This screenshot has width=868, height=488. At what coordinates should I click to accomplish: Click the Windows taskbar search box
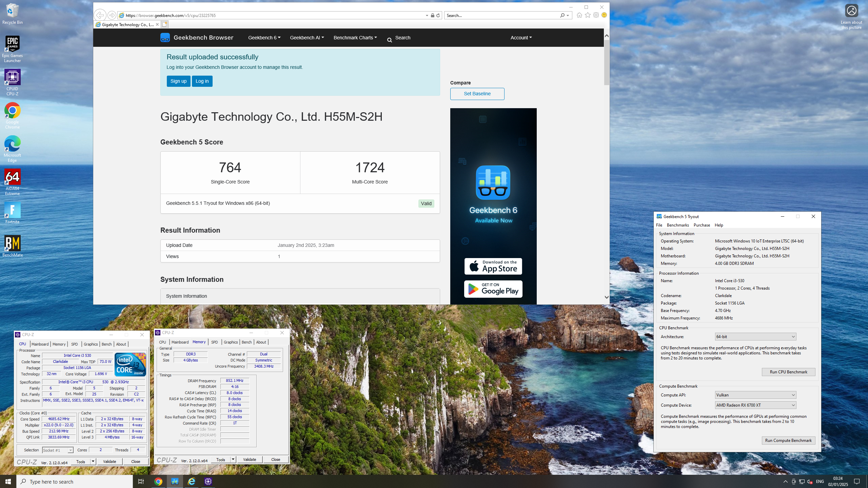(75, 482)
